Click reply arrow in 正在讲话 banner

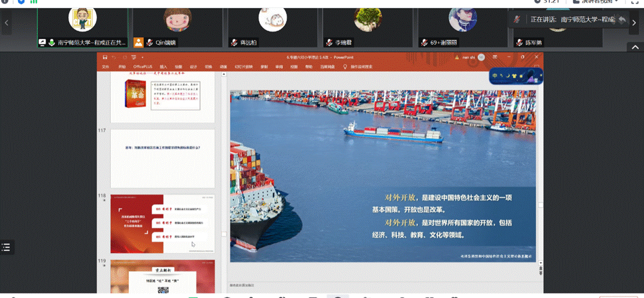pyautogui.click(x=622, y=19)
